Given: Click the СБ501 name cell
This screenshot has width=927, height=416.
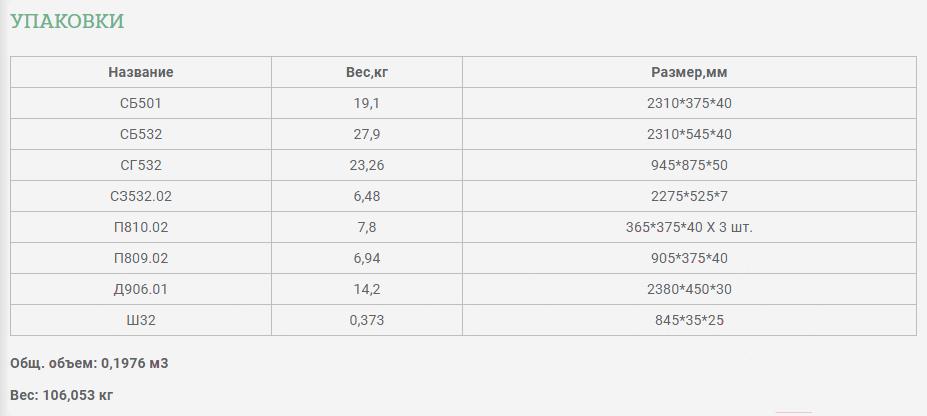Looking at the screenshot, I should 141,103.
